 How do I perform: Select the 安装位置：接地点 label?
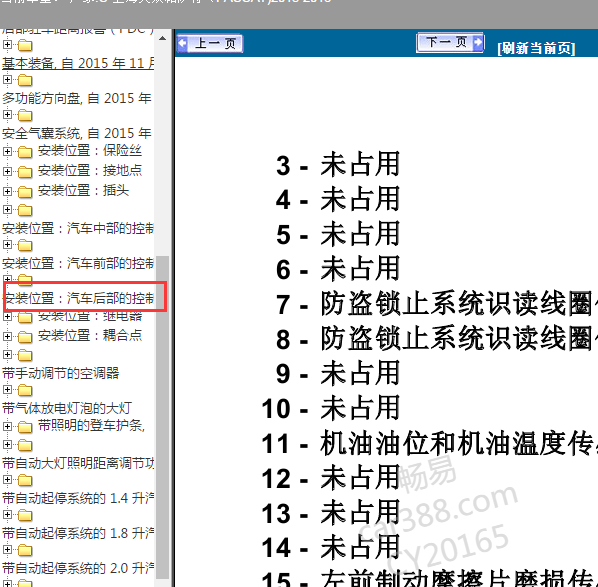(x=90, y=170)
